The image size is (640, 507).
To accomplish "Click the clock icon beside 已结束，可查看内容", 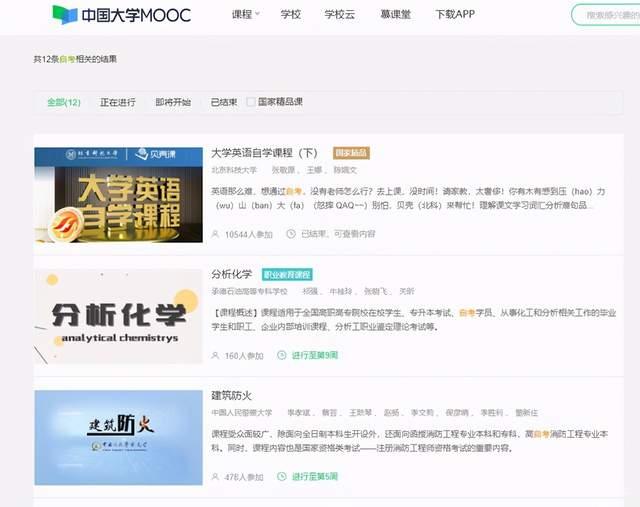I will coord(291,234).
